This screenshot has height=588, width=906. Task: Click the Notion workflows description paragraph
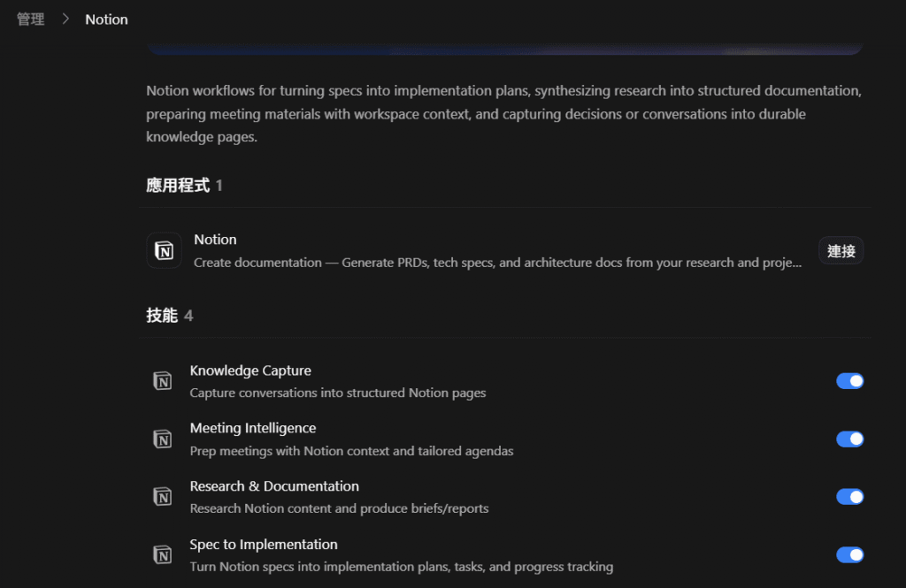(x=503, y=114)
